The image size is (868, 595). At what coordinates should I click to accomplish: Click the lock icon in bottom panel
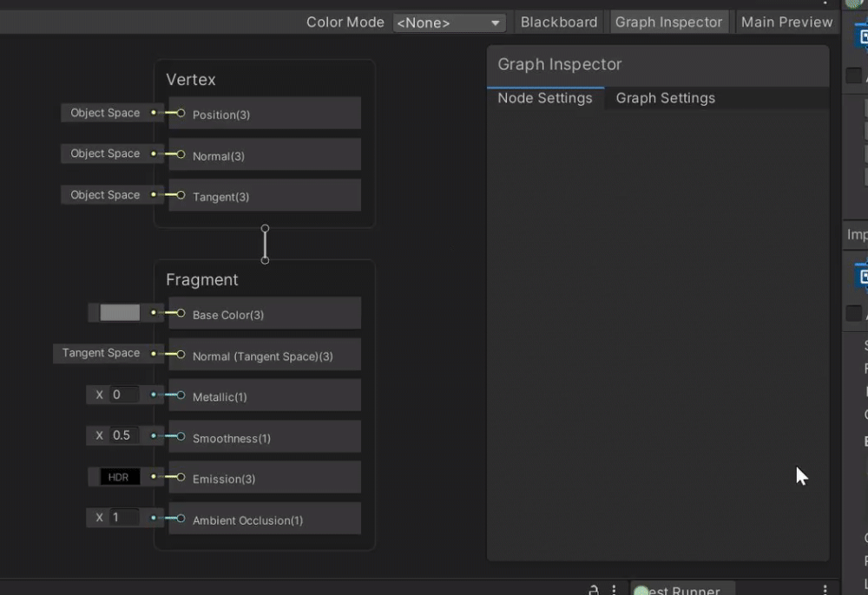pyautogui.click(x=594, y=590)
